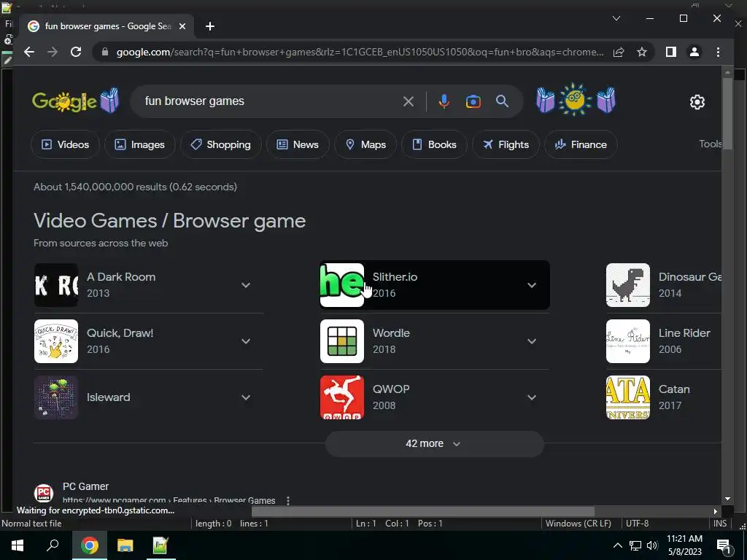
Task: Select the Finance filter
Action: pyautogui.click(x=581, y=144)
